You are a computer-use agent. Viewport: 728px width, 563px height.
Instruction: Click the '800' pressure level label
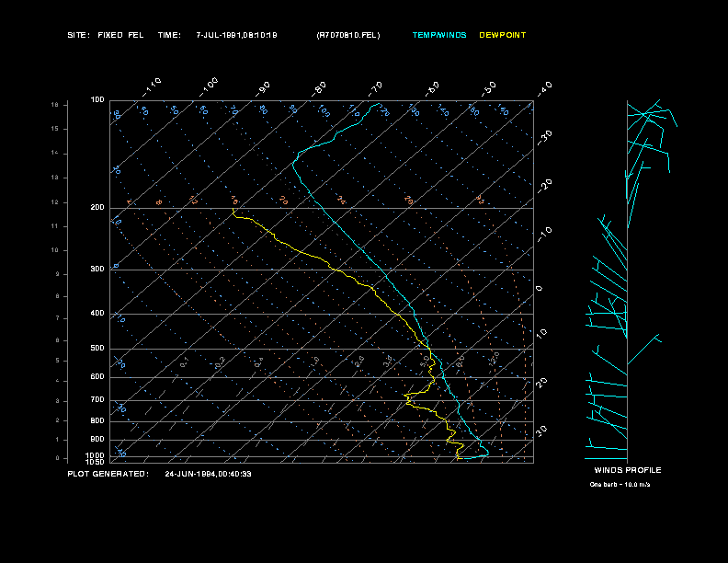point(97,420)
